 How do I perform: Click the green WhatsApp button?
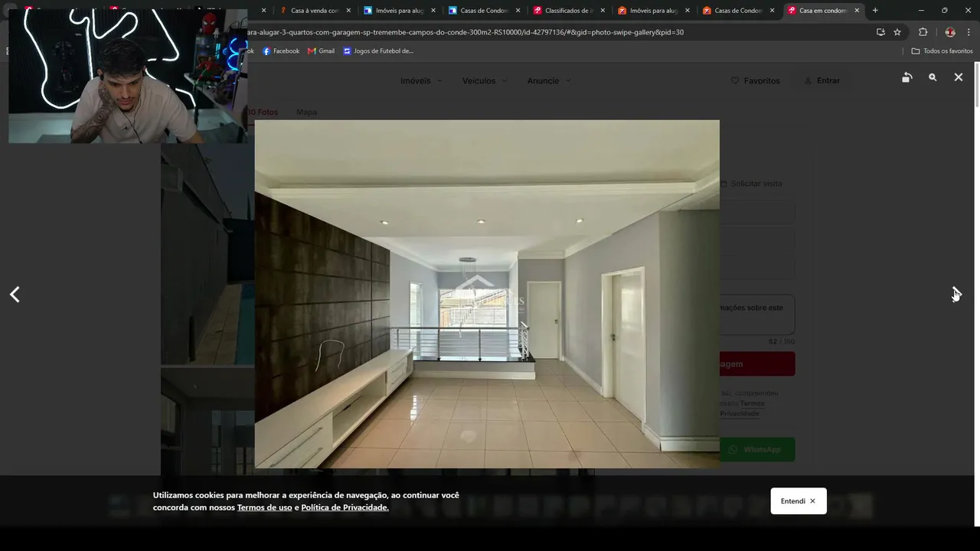click(757, 449)
